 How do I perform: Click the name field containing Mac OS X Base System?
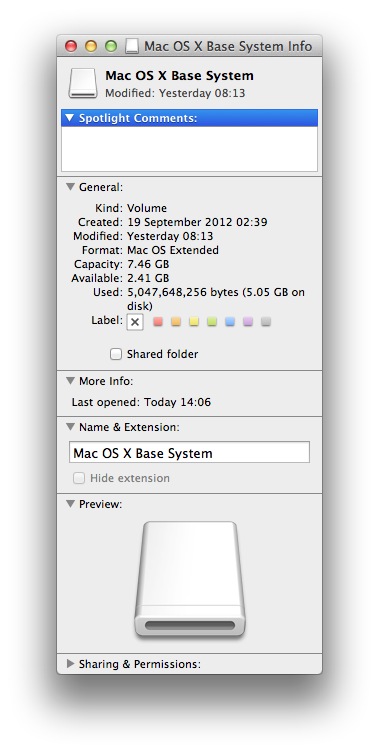click(x=189, y=452)
